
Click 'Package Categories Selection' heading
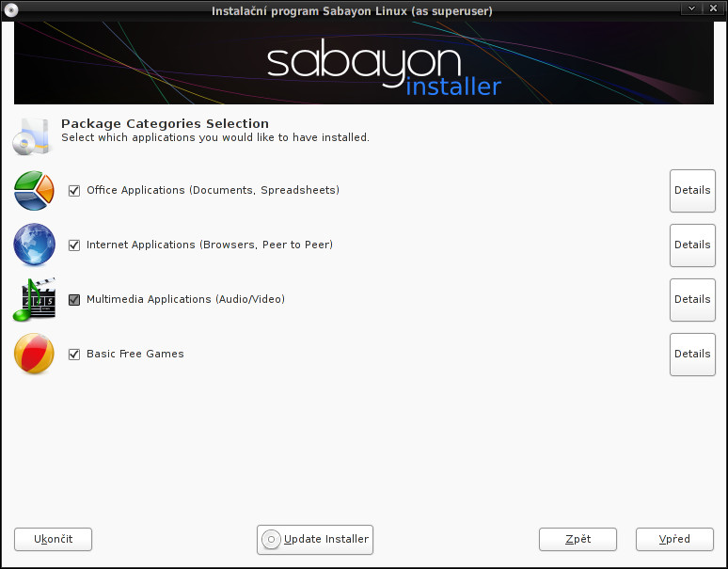click(x=165, y=123)
